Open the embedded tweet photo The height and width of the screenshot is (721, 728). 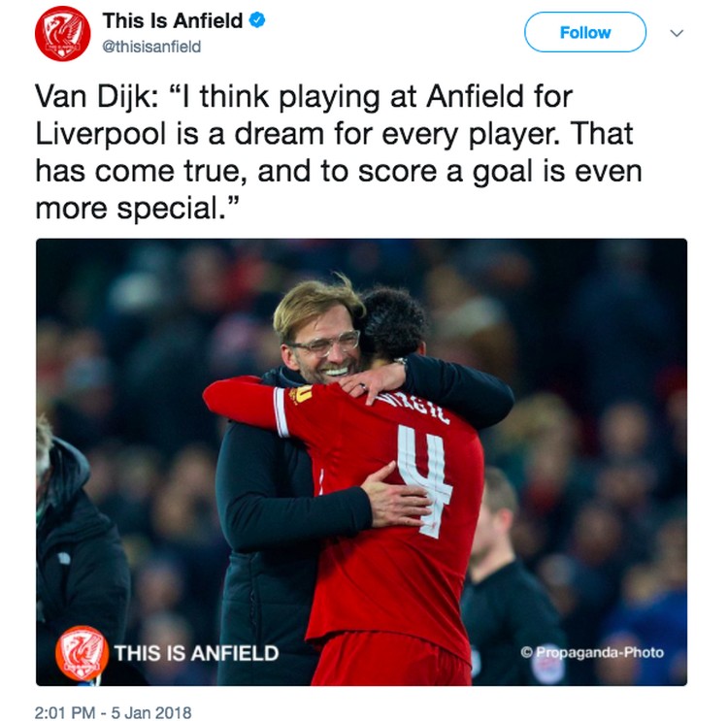[x=361, y=462]
